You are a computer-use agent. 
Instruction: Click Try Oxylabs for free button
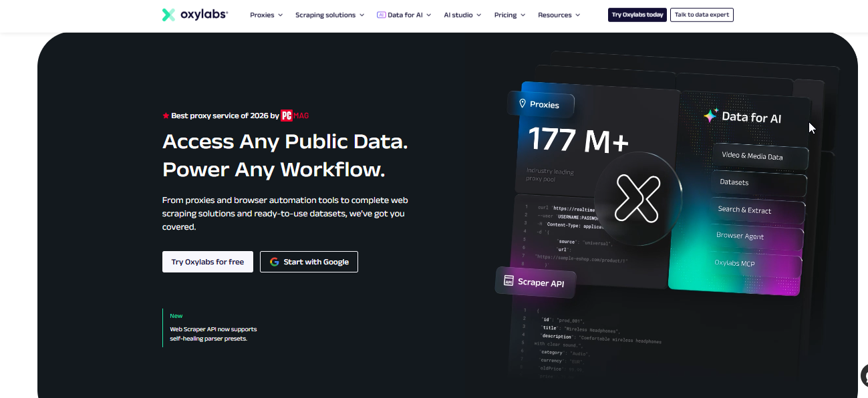[x=208, y=262]
